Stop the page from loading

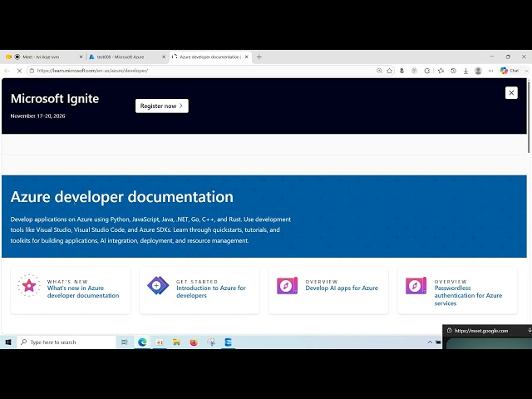(19, 71)
